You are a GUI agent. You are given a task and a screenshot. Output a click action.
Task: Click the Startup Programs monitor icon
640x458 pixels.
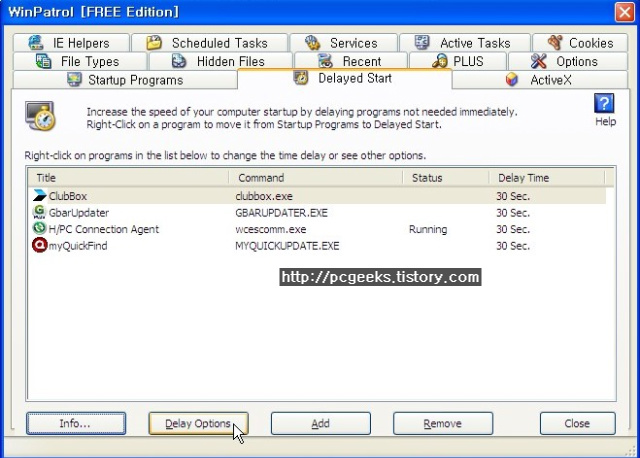tap(74, 80)
